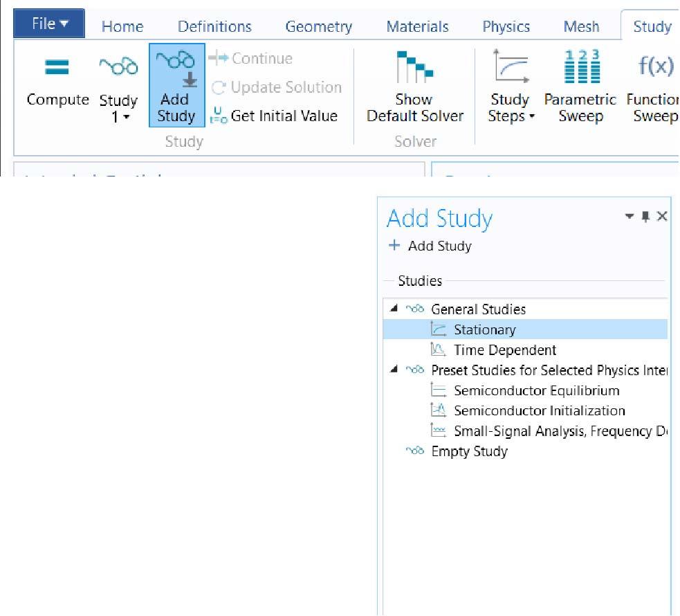Click the Time Dependent study icon

(438, 350)
